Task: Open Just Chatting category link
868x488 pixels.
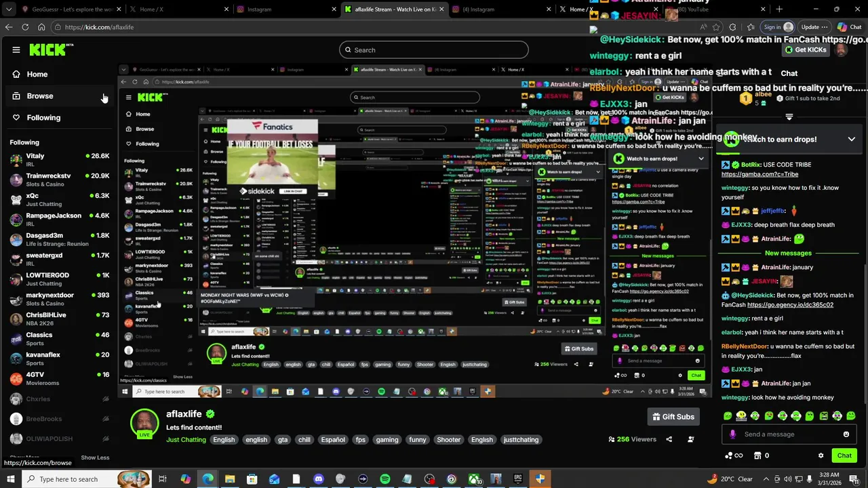Action: click(186, 440)
